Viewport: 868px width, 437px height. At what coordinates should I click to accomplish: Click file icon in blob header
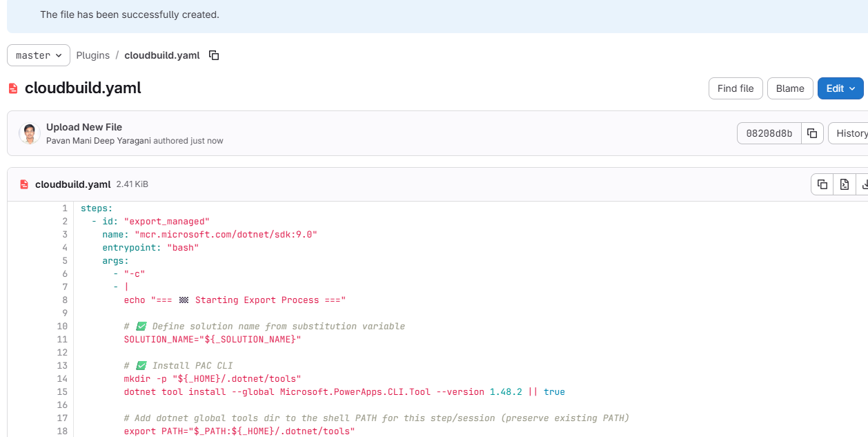[x=24, y=184]
